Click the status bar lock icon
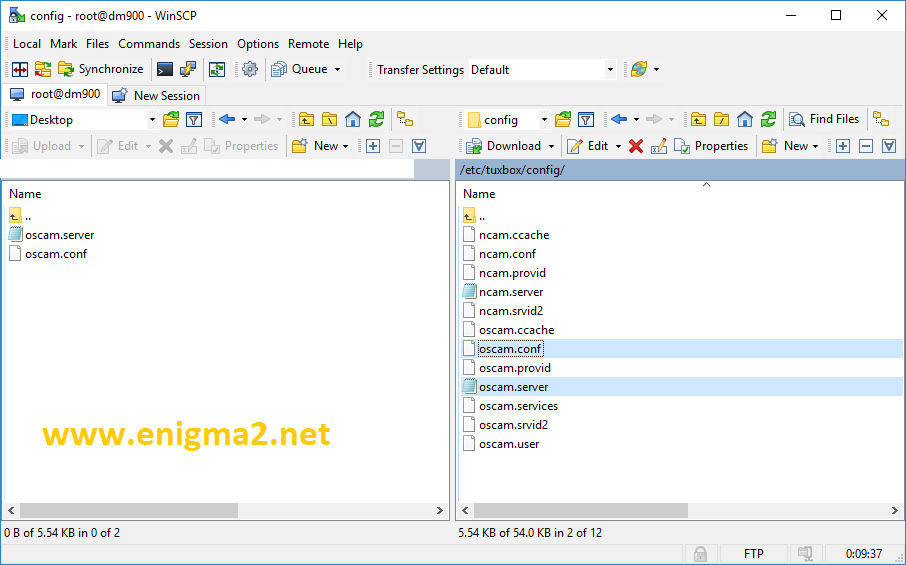The image size is (906, 565). [700, 554]
